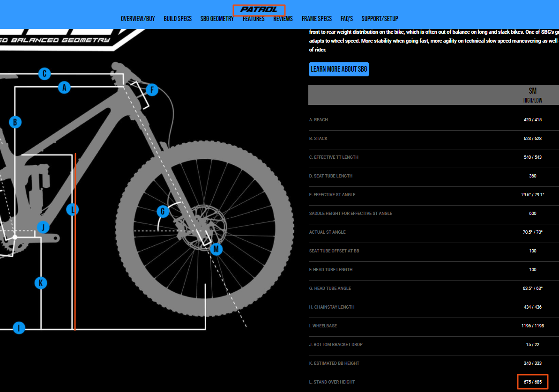Click the F head tube marker
559x392 pixels.
pos(152,90)
